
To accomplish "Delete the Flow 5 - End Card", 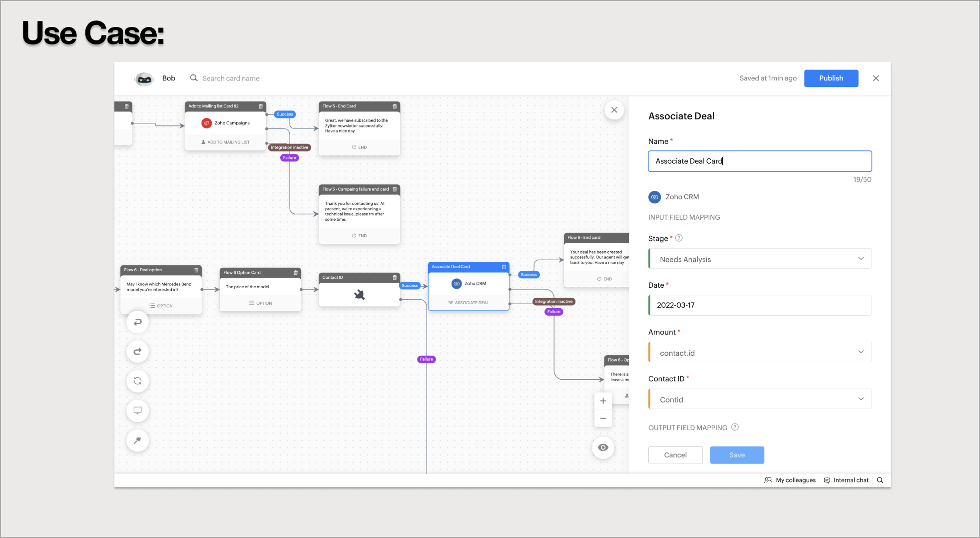I will tap(395, 106).
